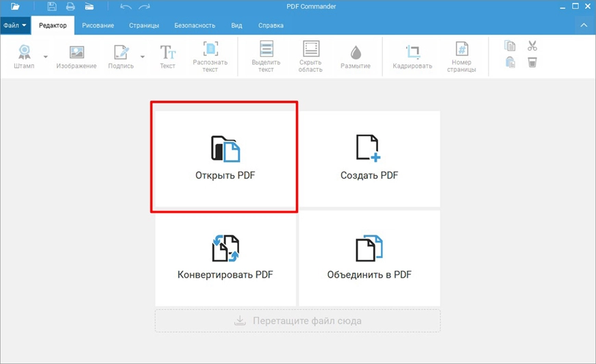Collapse the ribbon with chevron
The height and width of the screenshot is (364, 596).
584,25
